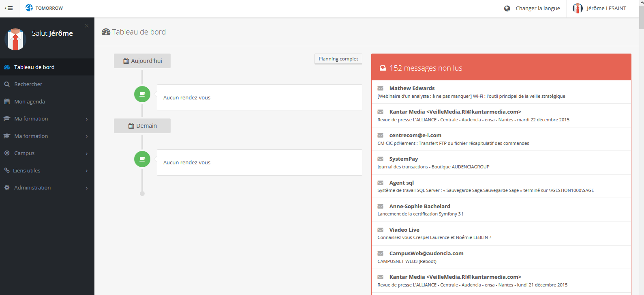Click the Demain button

click(142, 126)
